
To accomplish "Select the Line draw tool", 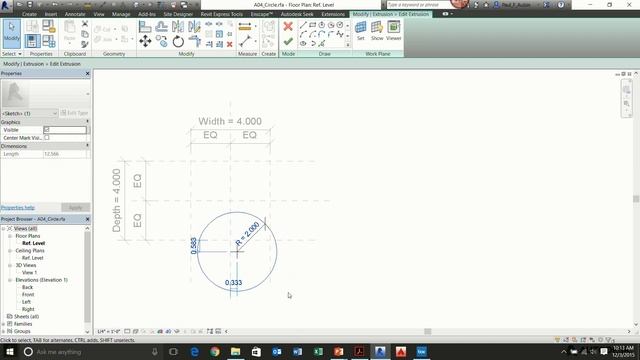I will [x=303, y=25].
